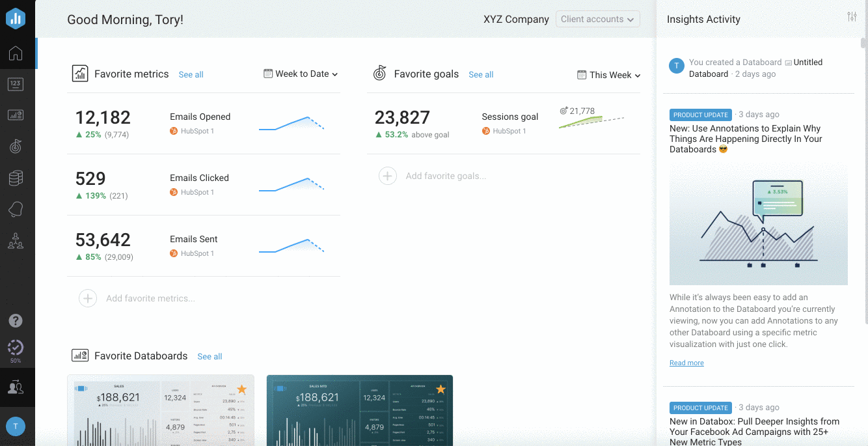Click the Help question mark icon
Viewport: 868px width, 446px height.
(x=16, y=320)
